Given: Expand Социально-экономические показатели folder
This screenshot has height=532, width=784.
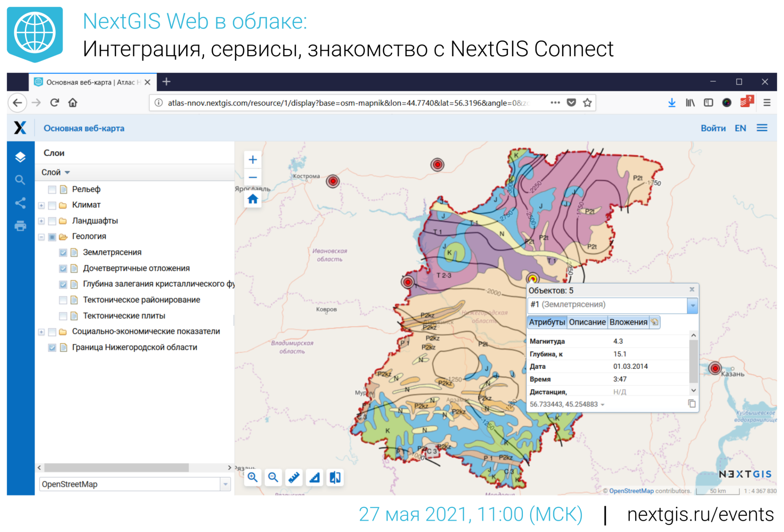Looking at the screenshot, I should 41,332.
